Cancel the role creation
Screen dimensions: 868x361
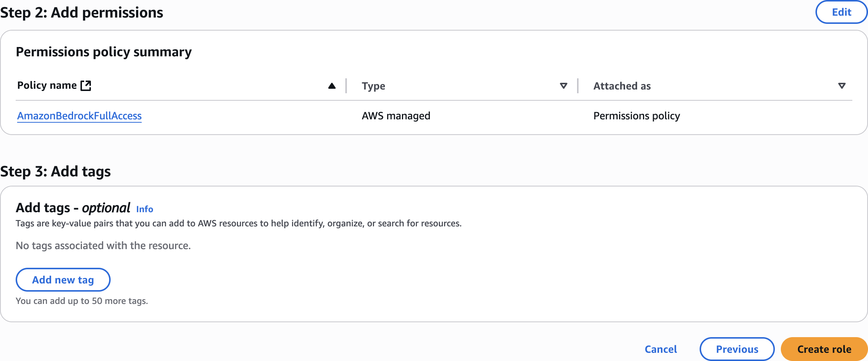tap(661, 349)
